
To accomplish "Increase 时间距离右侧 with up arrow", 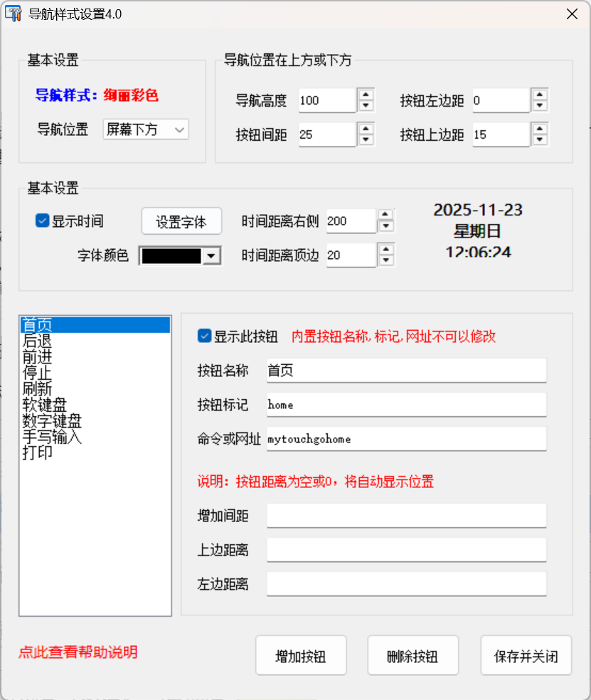I will point(385,216).
